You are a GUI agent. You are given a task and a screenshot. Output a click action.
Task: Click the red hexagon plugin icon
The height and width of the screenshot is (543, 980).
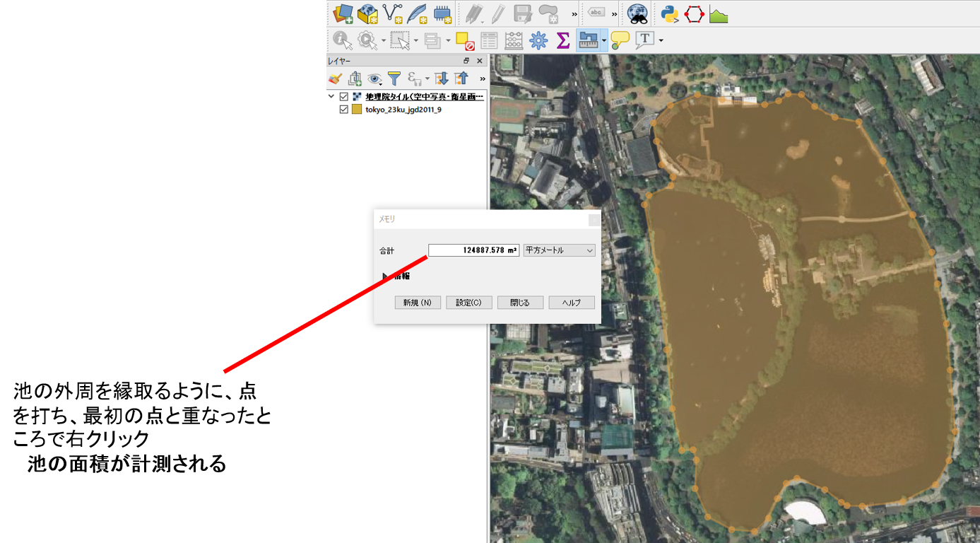click(x=695, y=13)
